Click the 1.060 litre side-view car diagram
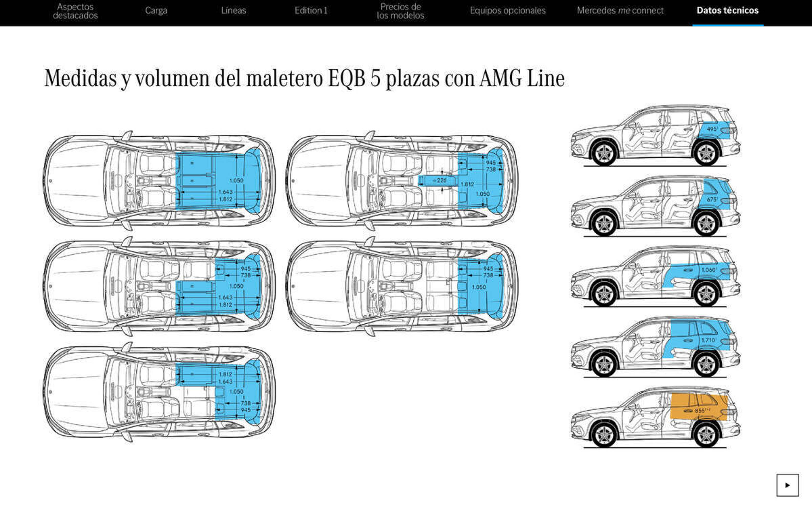Screen dimensions: 812x509 pos(655,276)
